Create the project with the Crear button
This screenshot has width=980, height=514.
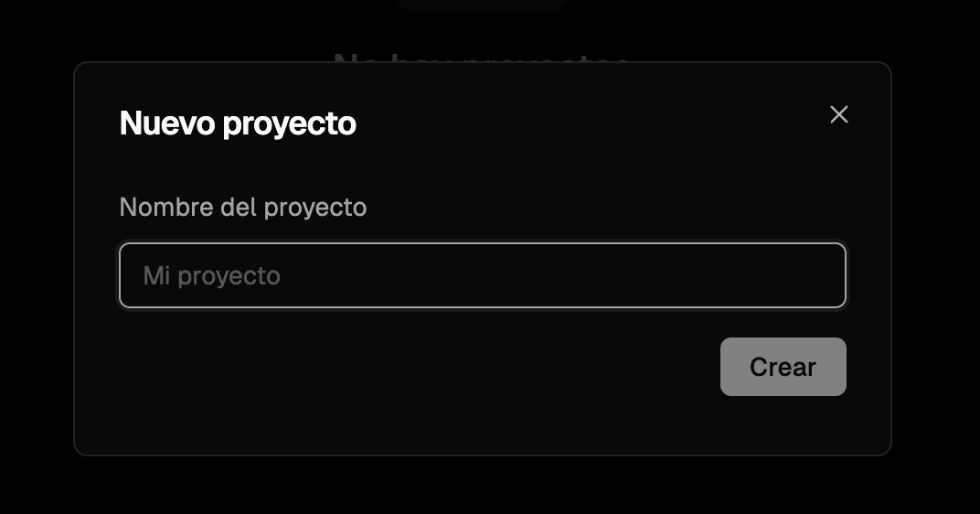(783, 367)
